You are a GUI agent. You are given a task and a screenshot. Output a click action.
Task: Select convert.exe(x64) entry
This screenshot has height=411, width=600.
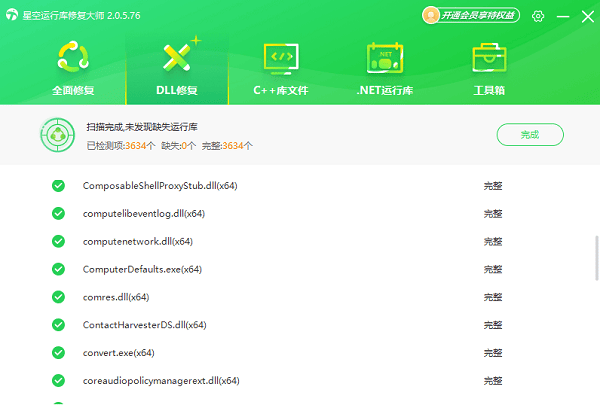coord(119,353)
